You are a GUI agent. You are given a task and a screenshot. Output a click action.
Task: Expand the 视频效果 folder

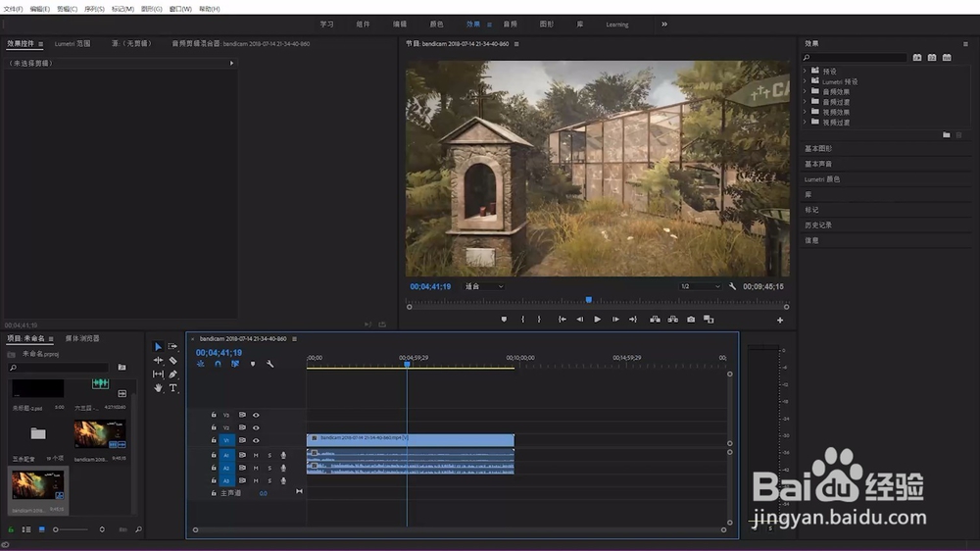805,112
